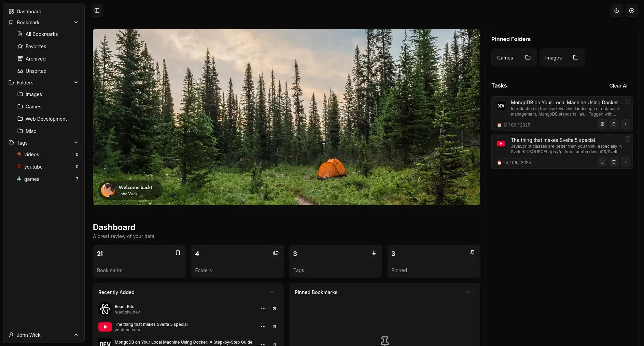Open Recently Added options menu
The width and height of the screenshot is (644, 346).
(272, 292)
